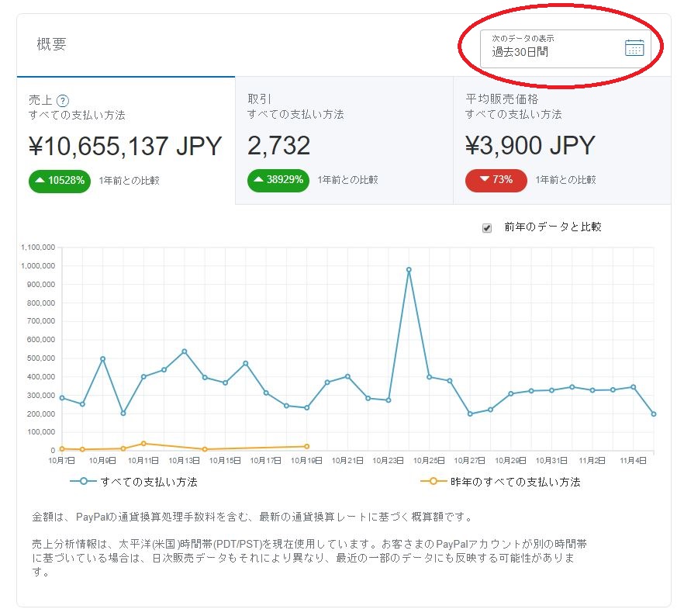Click the 11月2日 axis label
Image resolution: width=684 pixels, height=616 pixels.
pyautogui.click(x=592, y=460)
